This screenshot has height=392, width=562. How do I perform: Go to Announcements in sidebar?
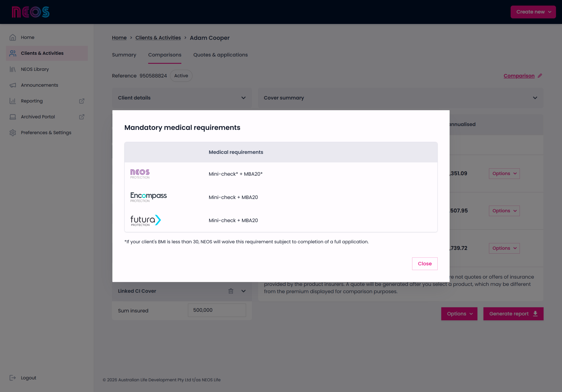pyautogui.click(x=47, y=85)
